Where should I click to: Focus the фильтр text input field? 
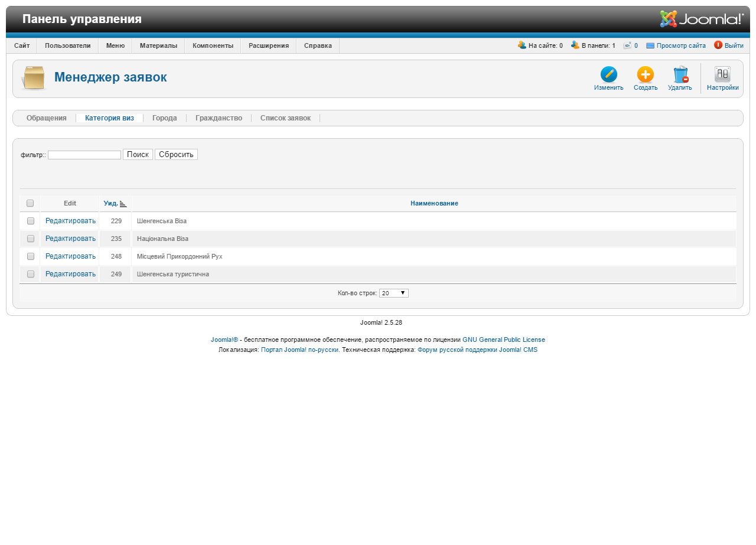pos(84,155)
